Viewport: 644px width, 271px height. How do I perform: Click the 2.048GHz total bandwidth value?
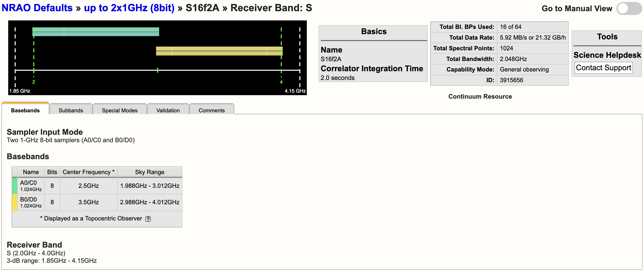[513, 59]
